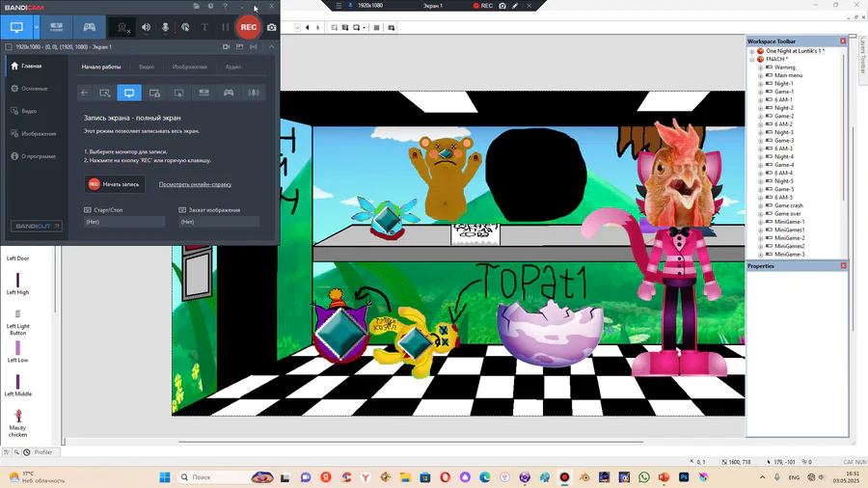Open Windows Start button on taskbar
Image resolution: width=868 pixels, height=488 pixels.
tap(164, 477)
